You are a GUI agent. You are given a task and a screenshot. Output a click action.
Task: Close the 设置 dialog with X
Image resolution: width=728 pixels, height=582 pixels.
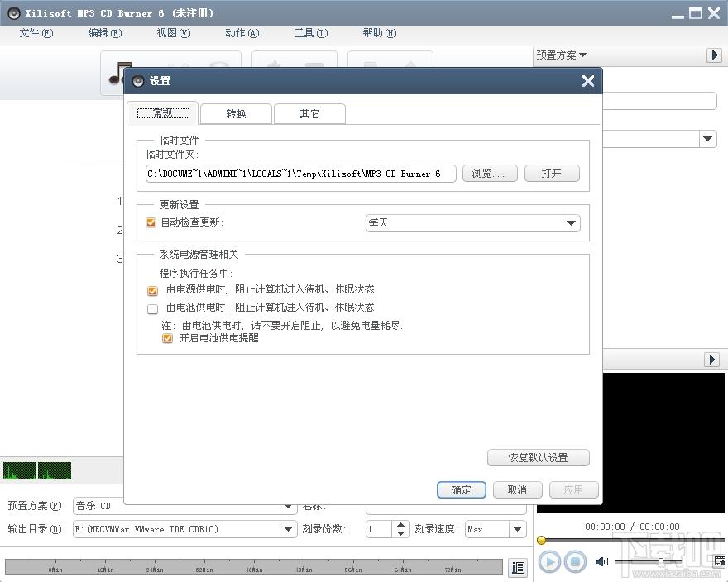[x=588, y=81]
